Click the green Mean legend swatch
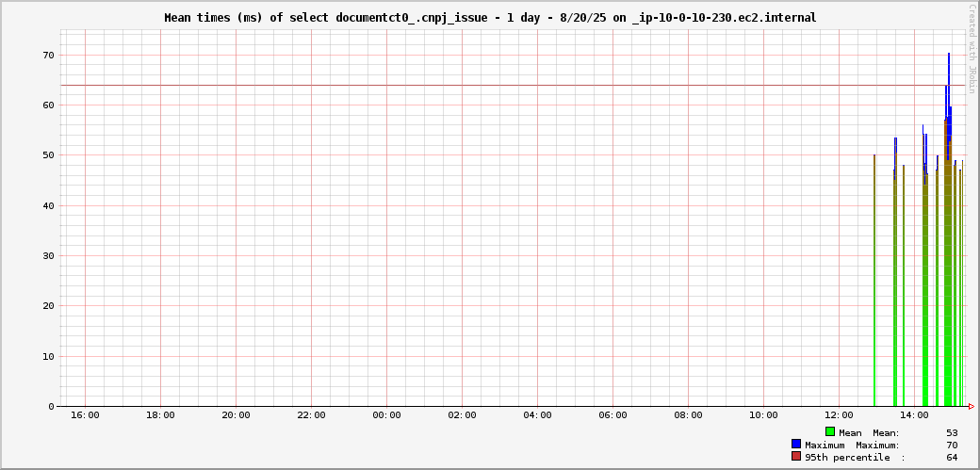 [830, 432]
